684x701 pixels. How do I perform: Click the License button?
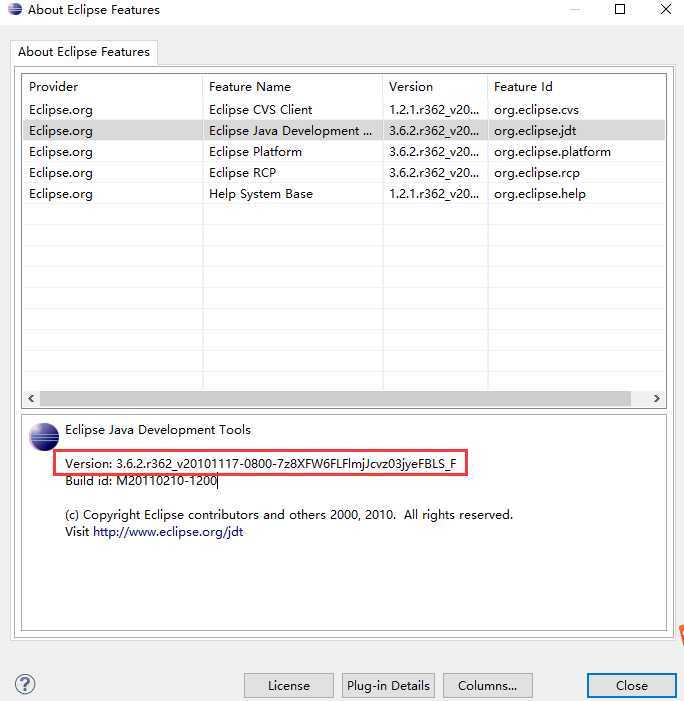[x=289, y=685]
